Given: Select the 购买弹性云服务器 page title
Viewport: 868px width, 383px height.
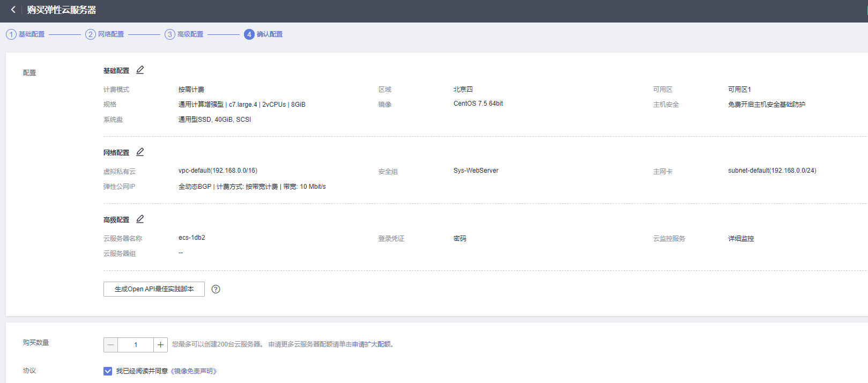Looking at the screenshot, I should click(x=62, y=10).
